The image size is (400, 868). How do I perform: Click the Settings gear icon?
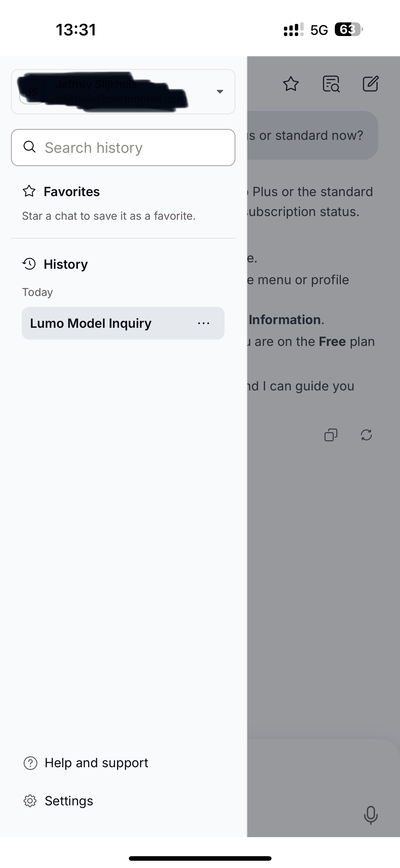[30, 801]
